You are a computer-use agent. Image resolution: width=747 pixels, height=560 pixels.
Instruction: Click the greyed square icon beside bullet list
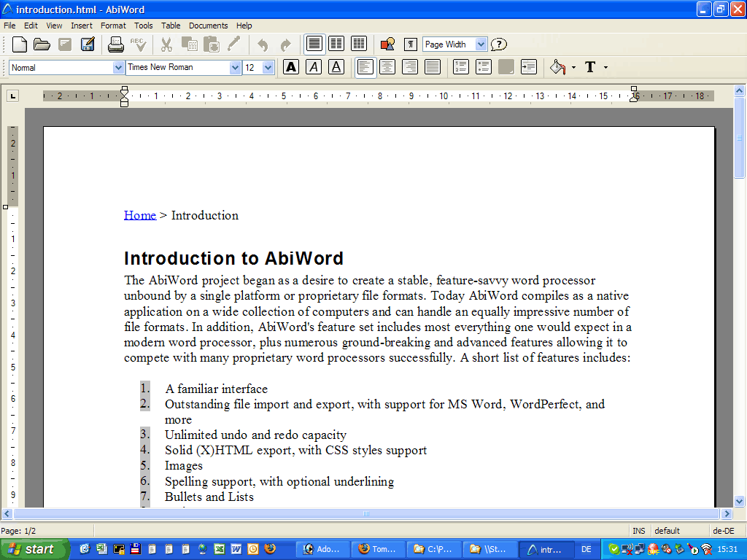tap(506, 67)
